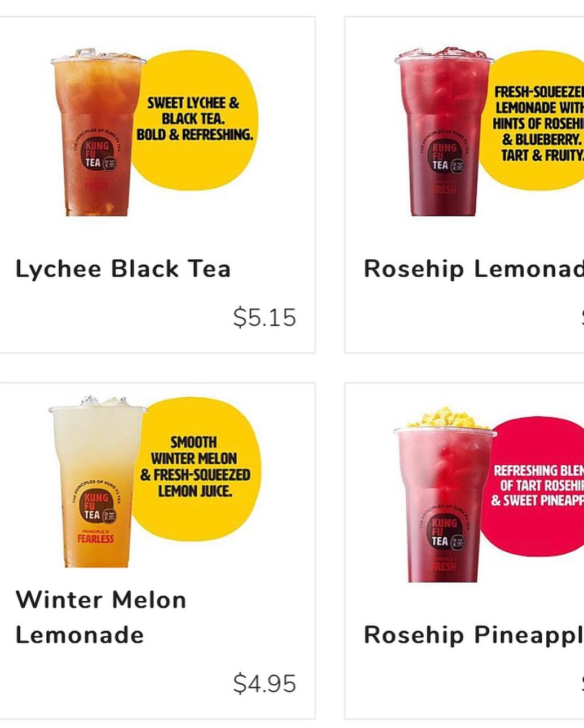This screenshot has height=728, width=584.
Task: Tap the sweet lychee yellow description bubble
Action: [x=194, y=119]
